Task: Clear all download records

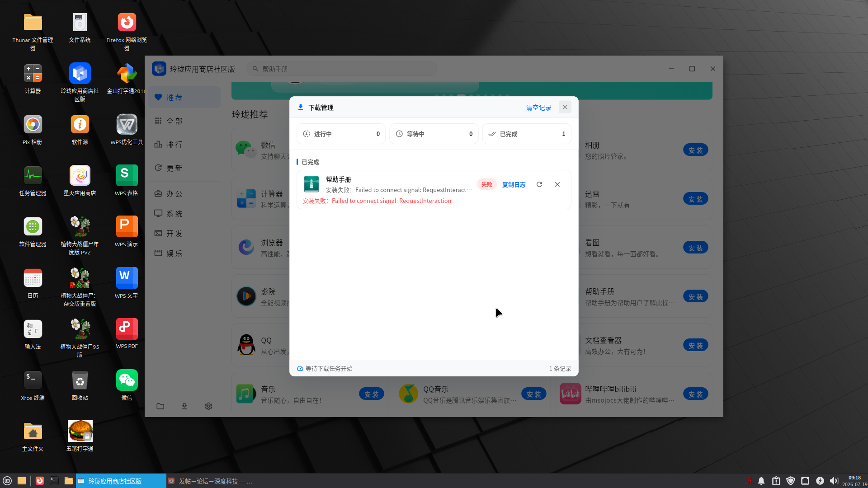Action: tap(538, 108)
